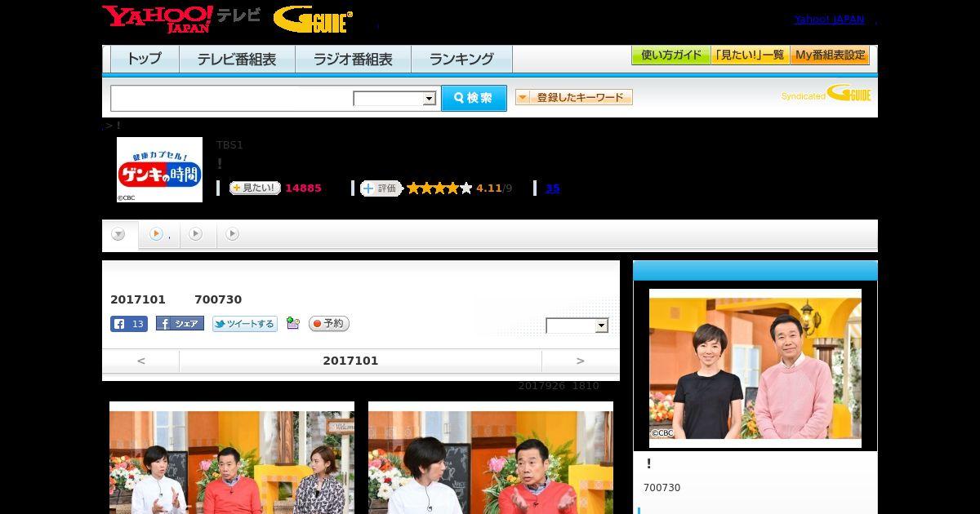Click the 予約 record button

pos(329,324)
